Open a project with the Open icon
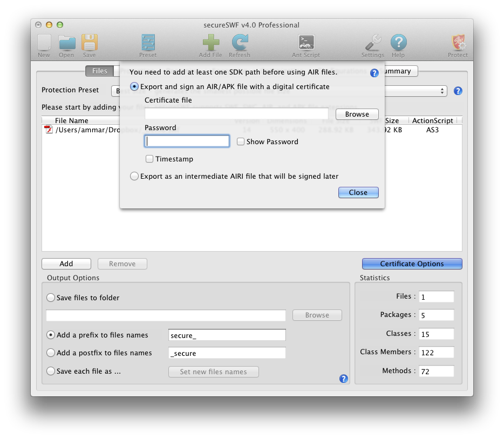The height and width of the screenshot is (439, 504). 66,44
